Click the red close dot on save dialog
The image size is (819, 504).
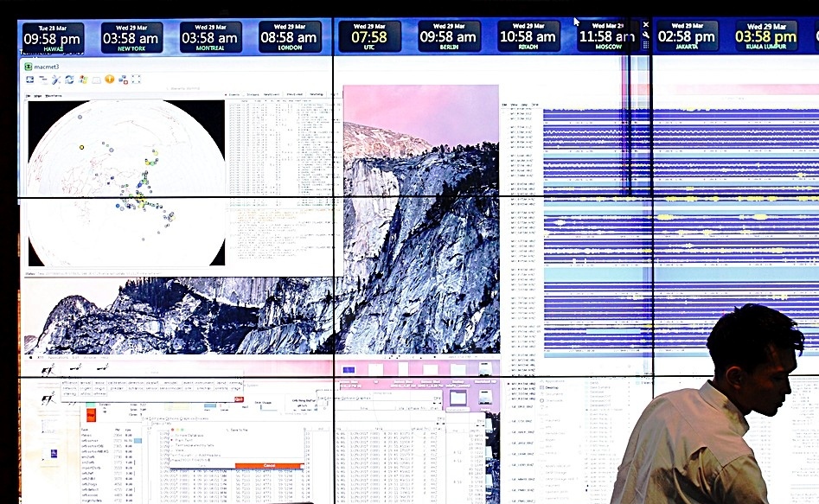pos(173,430)
